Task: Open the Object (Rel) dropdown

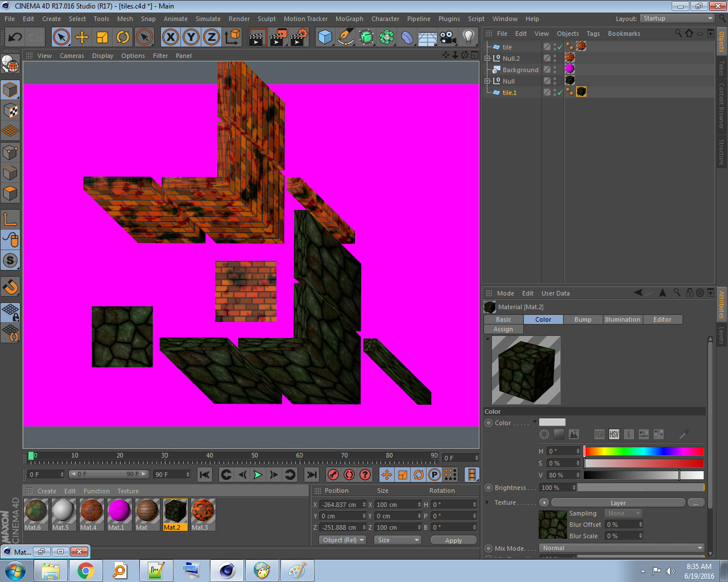Action: pyautogui.click(x=342, y=540)
